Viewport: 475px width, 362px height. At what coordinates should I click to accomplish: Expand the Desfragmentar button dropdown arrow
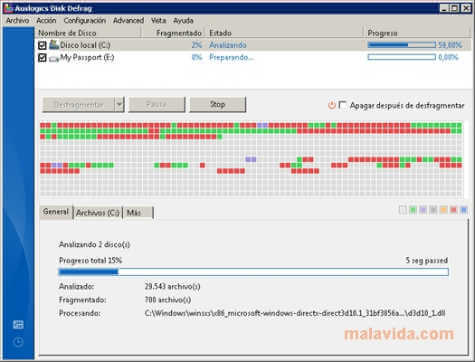pyautogui.click(x=119, y=105)
